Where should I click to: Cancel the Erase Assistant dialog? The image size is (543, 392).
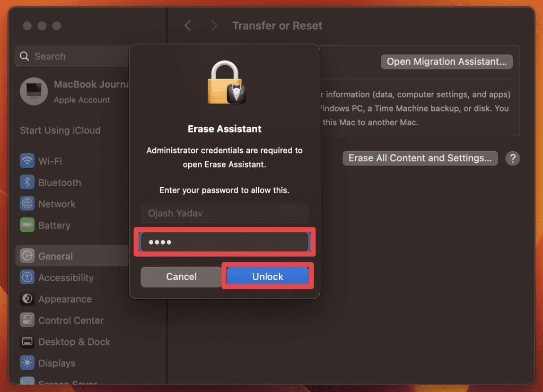click(181, 277)
